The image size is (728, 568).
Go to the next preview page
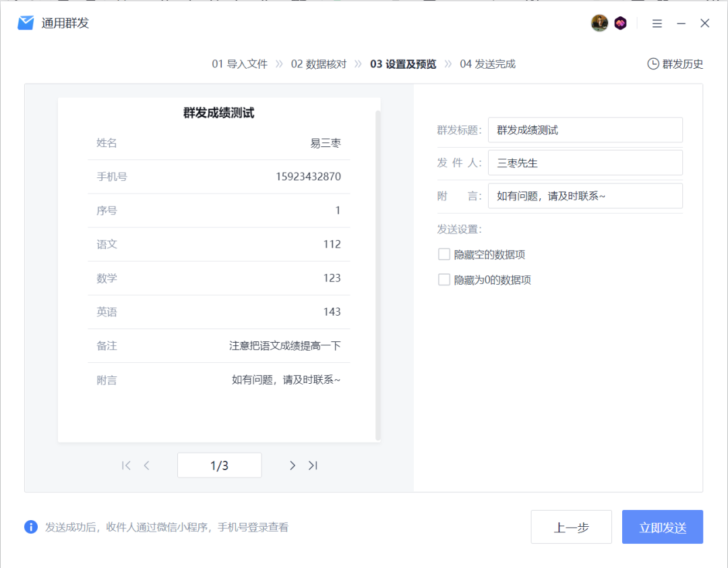point(293,465)
